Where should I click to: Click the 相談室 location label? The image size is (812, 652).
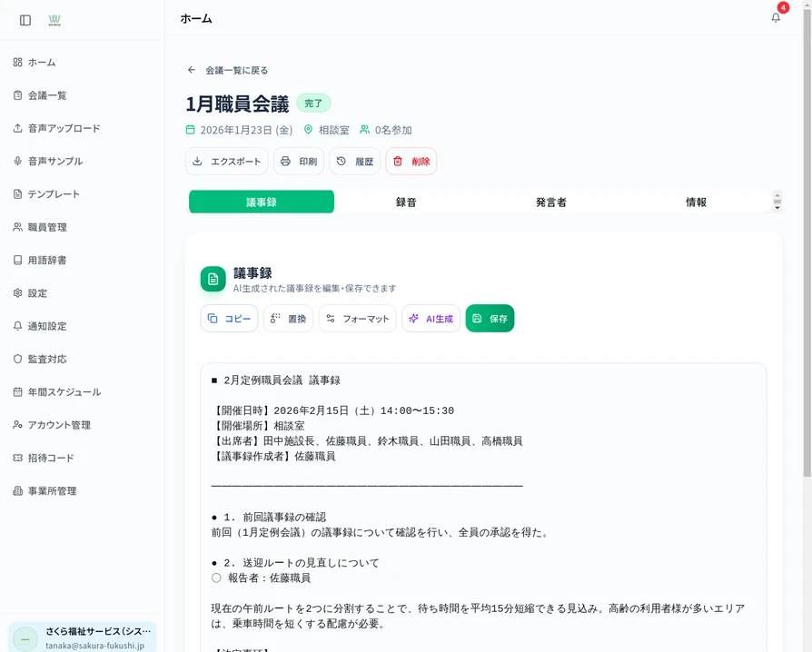coord(334,130)
